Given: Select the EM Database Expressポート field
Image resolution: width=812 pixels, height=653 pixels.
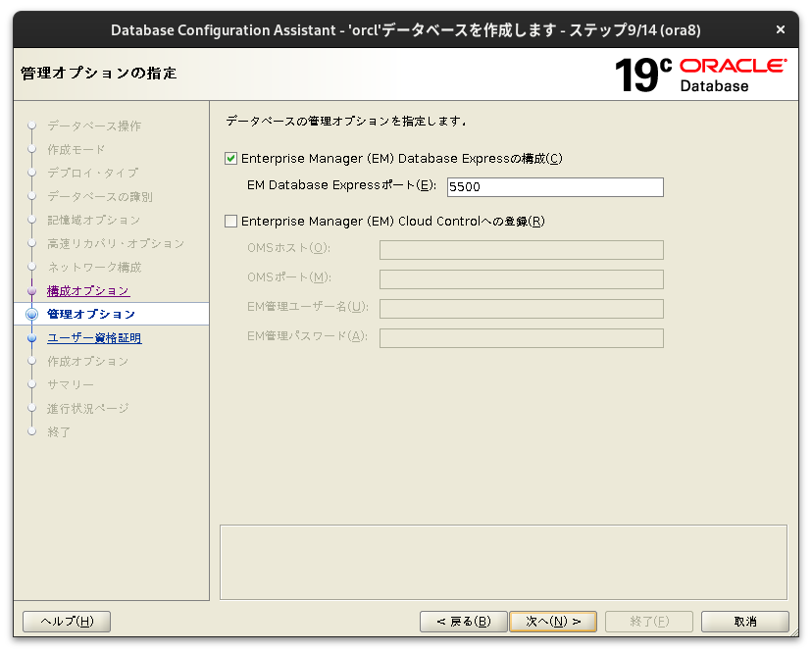Looking at the screenshot, I should coord(555,186).
